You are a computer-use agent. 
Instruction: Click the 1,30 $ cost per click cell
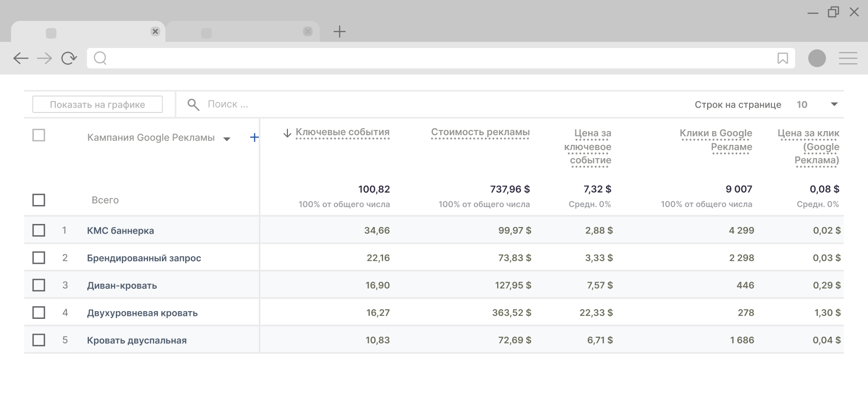[x=828, y=313]
